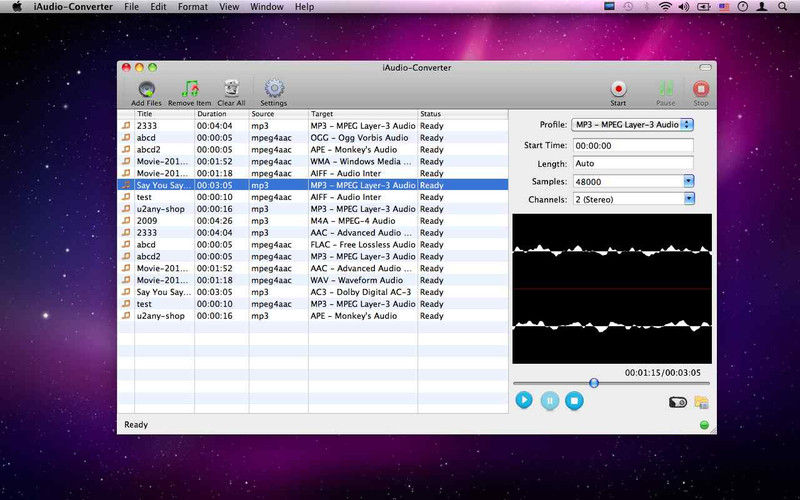
Task: Click the Add Files toolbar icon
Action: (146, 89)
